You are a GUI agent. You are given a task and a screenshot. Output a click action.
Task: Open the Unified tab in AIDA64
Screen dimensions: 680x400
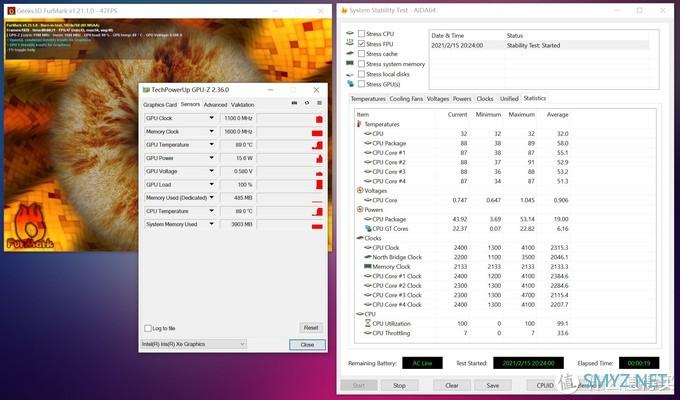[509, 99]
